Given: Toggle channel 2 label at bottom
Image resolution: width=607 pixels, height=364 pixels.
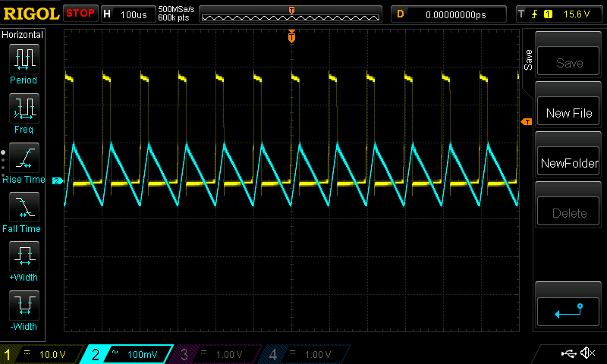Looking at the screenshot, I should [x=96, y=354].
